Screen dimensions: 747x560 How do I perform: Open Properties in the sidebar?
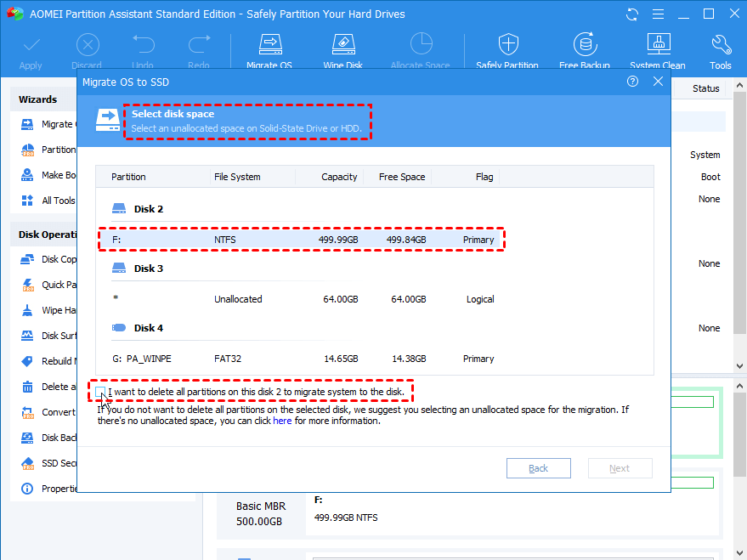click(x=48, y=489)
